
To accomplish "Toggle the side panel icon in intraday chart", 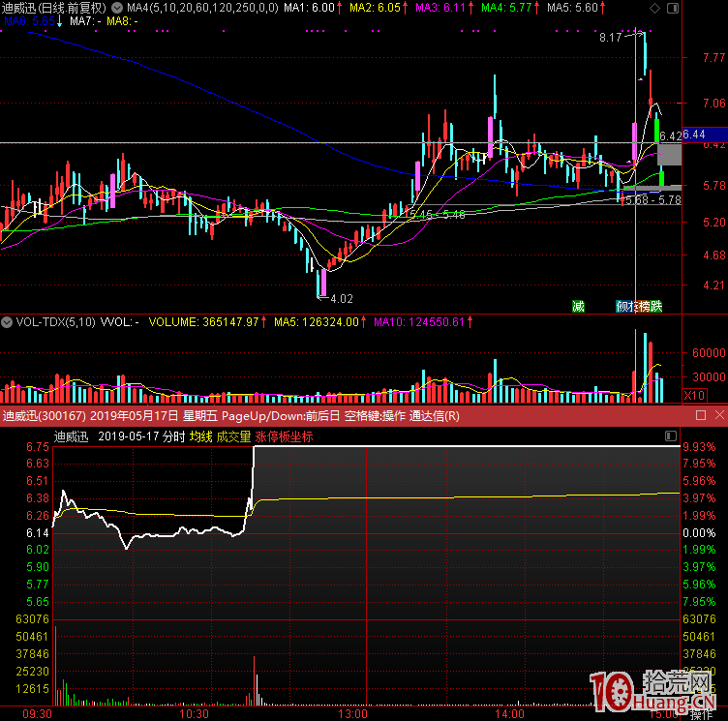I will [x=671, y=436].
